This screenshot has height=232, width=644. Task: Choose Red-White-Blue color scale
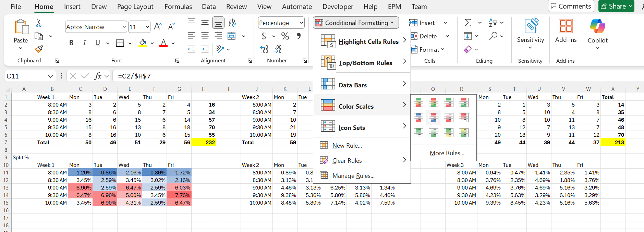pos(434,118)
